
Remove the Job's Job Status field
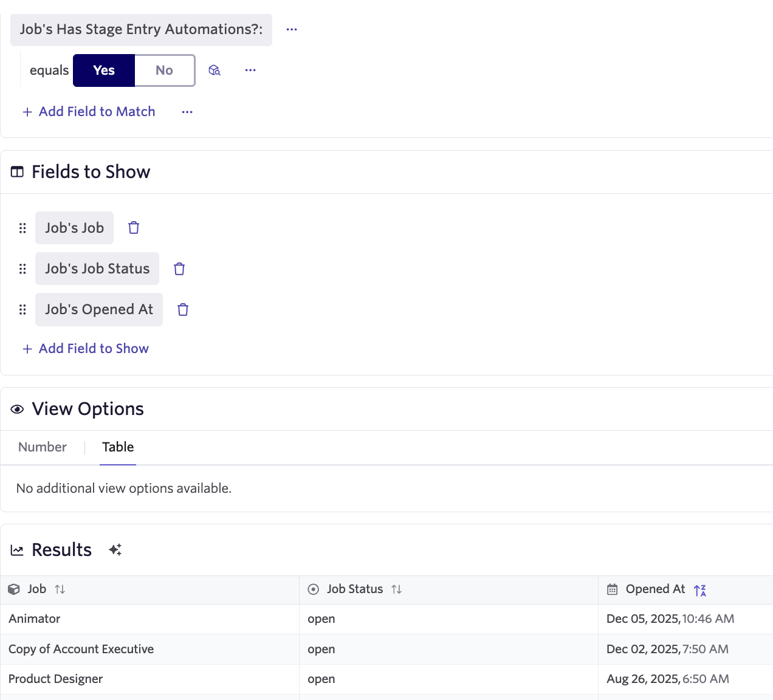179,269
